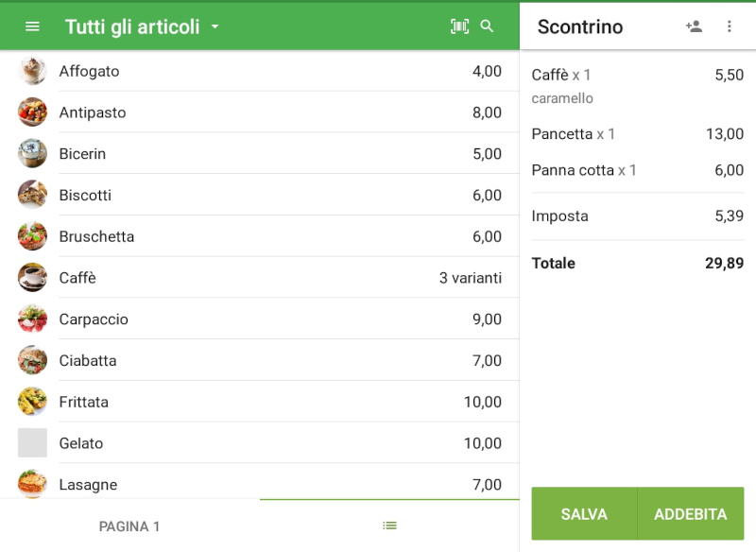Click the Panna cotta line on the receipt

click(x=638, y=170)
